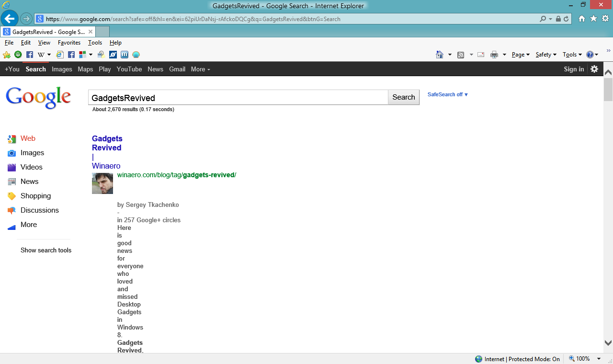The image size is (613, 364).
Task: Open the Help icon in the command bar
Action: coord(590,54)
